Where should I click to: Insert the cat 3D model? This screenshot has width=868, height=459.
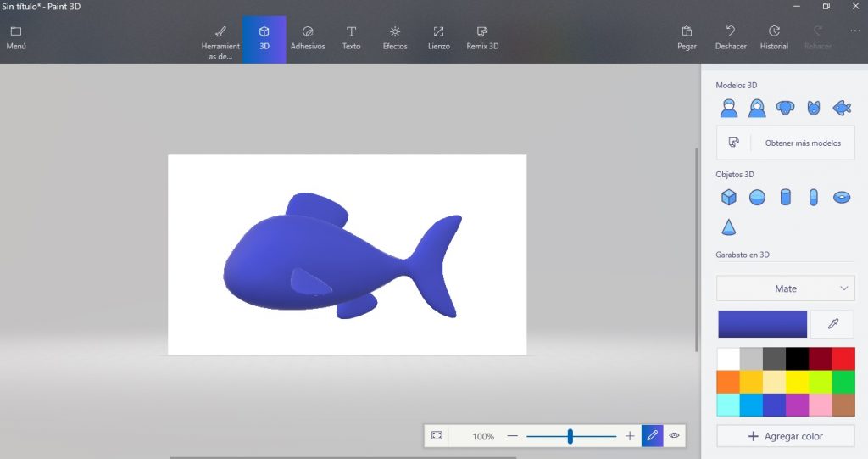pos(813,108)
